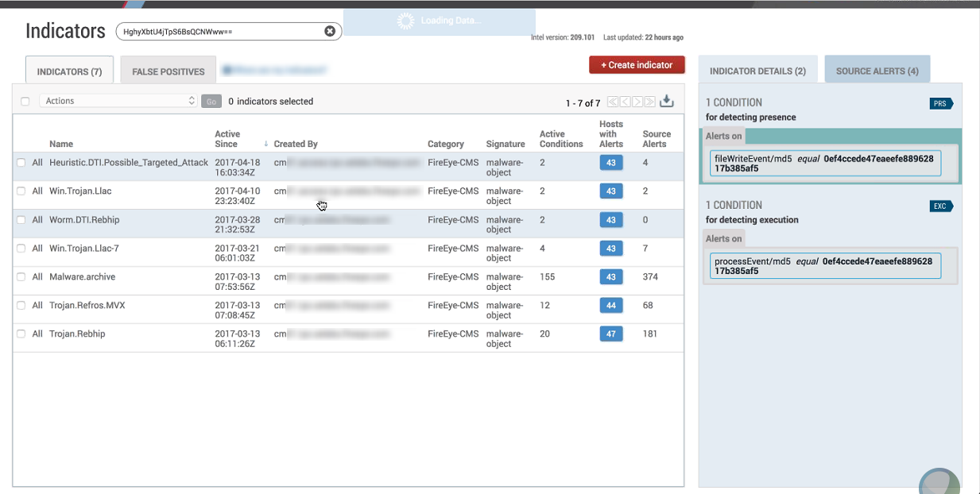Screen dimensions: 980x494
Task: Open Heuristic.DTI.Possible_Targeted_Attack indicator name
Action: (129, 163)
